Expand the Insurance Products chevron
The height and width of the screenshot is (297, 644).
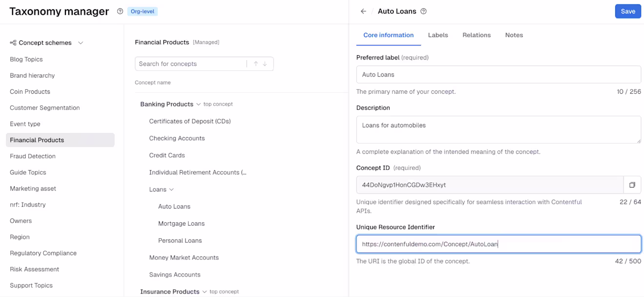click(x=204, y=292)
